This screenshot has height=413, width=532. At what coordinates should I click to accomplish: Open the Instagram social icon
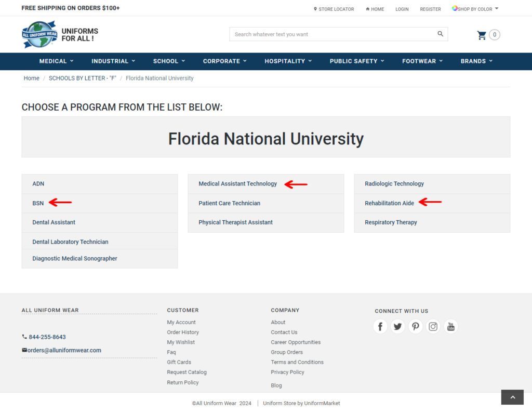(x=433, y=326)
